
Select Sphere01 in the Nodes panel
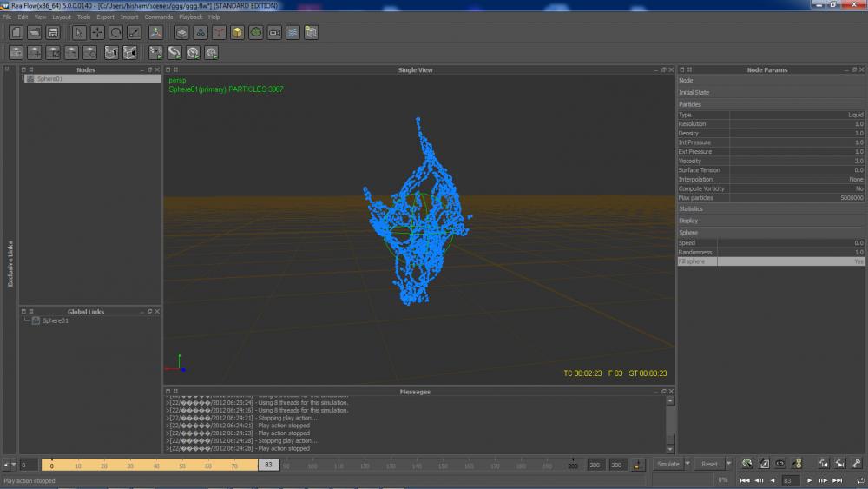tap(49, 79)
